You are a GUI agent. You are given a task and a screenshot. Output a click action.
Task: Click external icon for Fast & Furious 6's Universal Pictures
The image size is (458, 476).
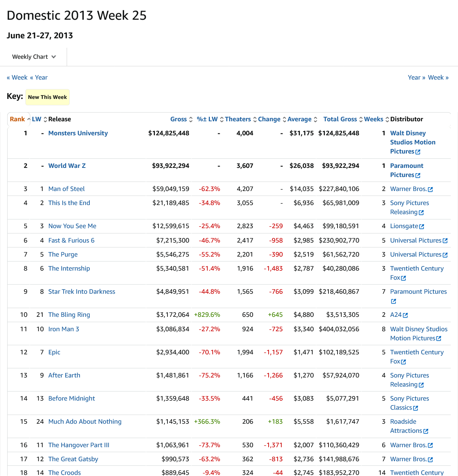pos(445,241)
